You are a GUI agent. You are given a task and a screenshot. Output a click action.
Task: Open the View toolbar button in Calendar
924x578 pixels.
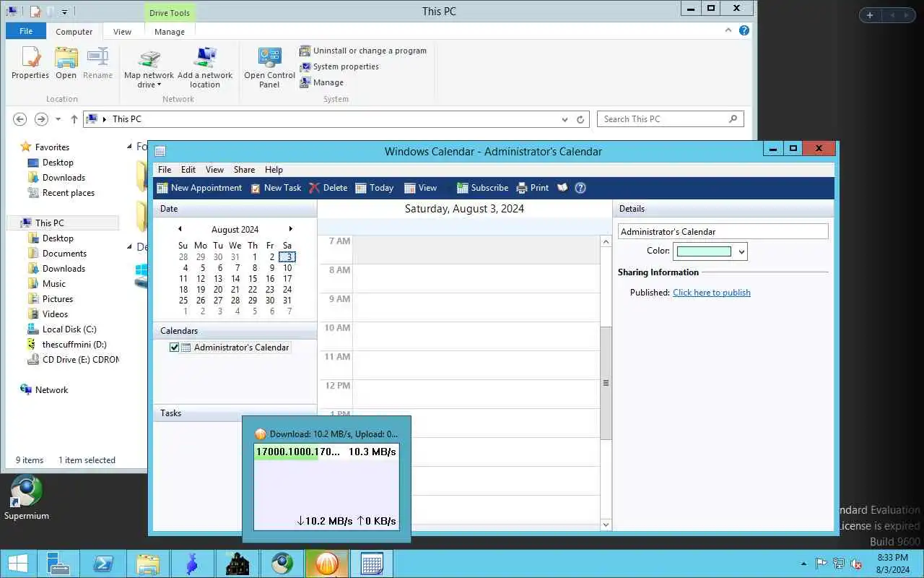[x=421, y=188]
